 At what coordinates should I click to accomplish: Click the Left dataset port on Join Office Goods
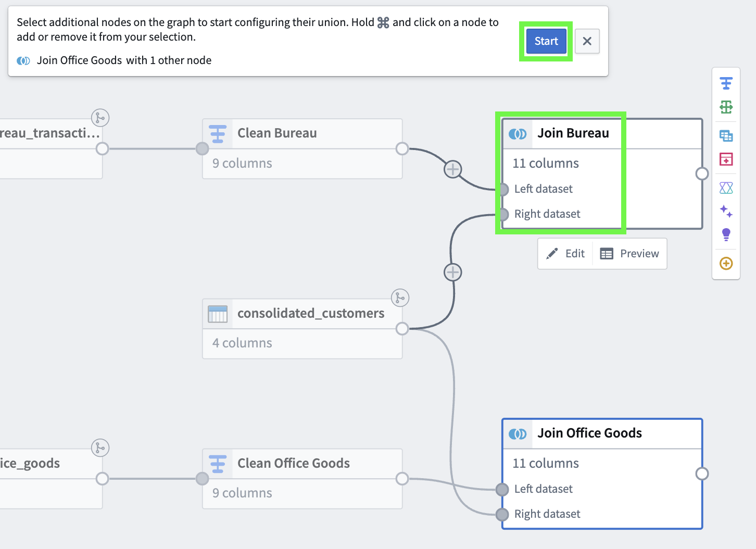[502, 489]
